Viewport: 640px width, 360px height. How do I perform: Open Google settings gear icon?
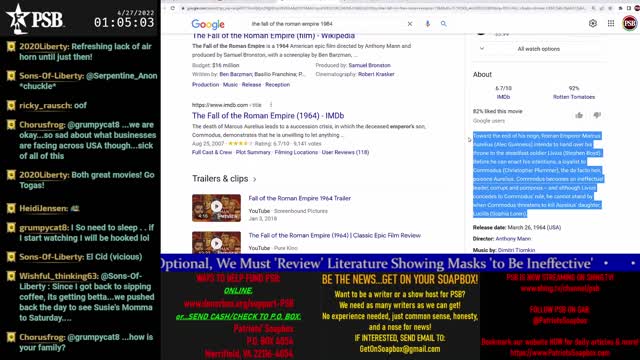click(593, 24)
